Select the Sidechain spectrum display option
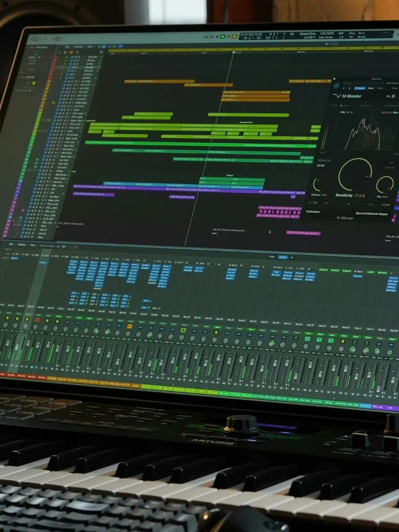The image size is (399, 532). (366, 106)
